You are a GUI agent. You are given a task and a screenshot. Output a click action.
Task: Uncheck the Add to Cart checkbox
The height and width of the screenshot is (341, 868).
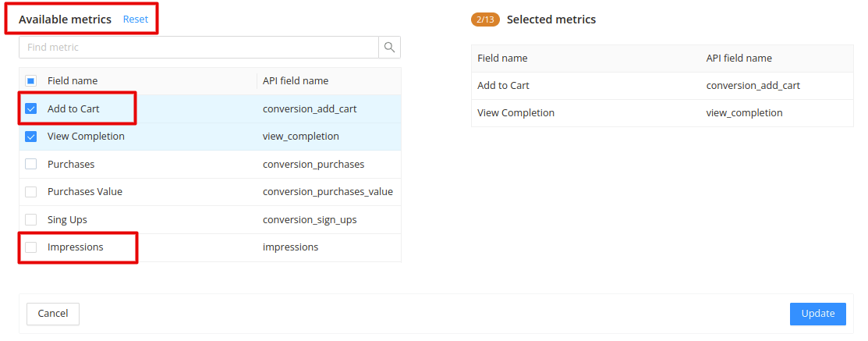[31, 108]
